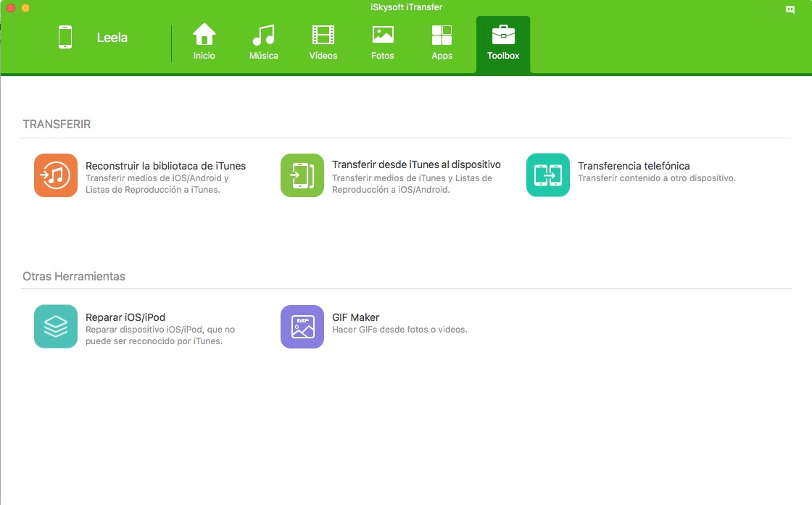Minimize window with yellow button
This screenshot has height=505, width=812.
click(x=25, y=8)
